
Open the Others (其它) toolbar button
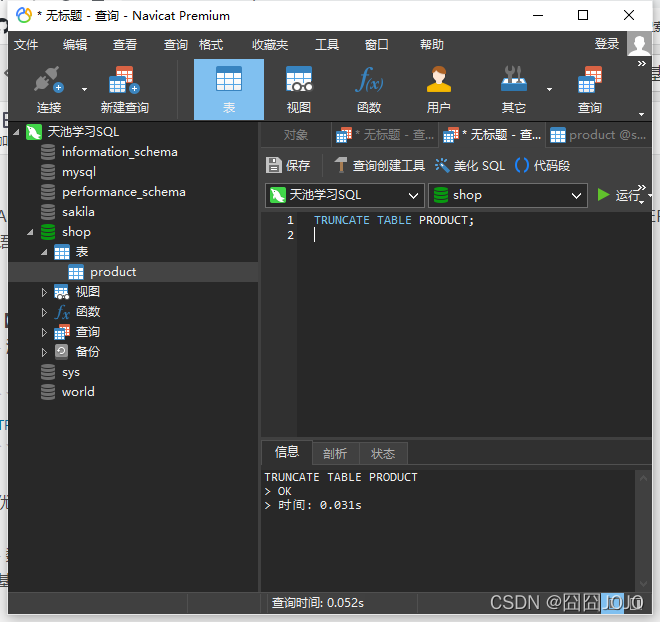514,90
